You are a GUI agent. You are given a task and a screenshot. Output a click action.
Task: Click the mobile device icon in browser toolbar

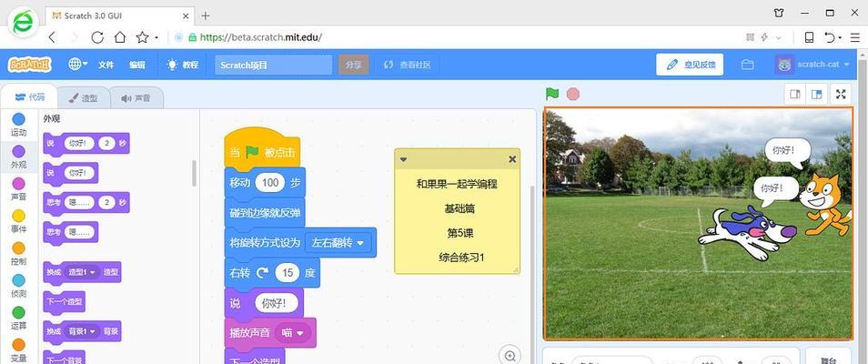coord(809,37)
